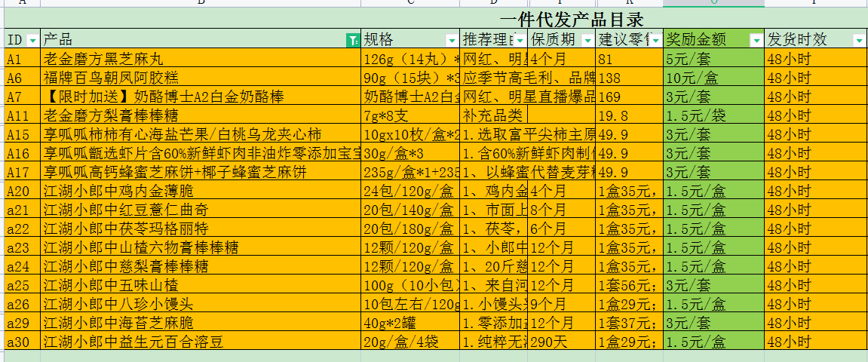Select the title cell 一件代发产品目录
The image size is (868, 362).
pos(572,20)
